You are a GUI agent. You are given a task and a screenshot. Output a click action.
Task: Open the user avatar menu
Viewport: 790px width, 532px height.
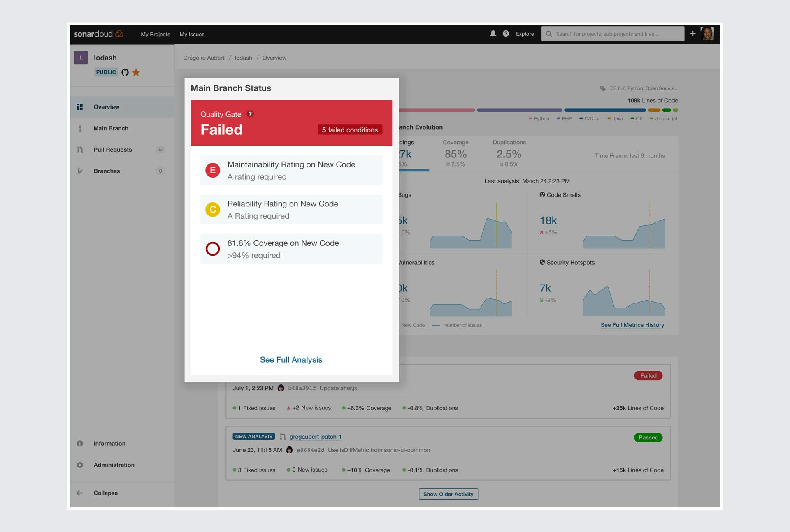coord(707,34)
